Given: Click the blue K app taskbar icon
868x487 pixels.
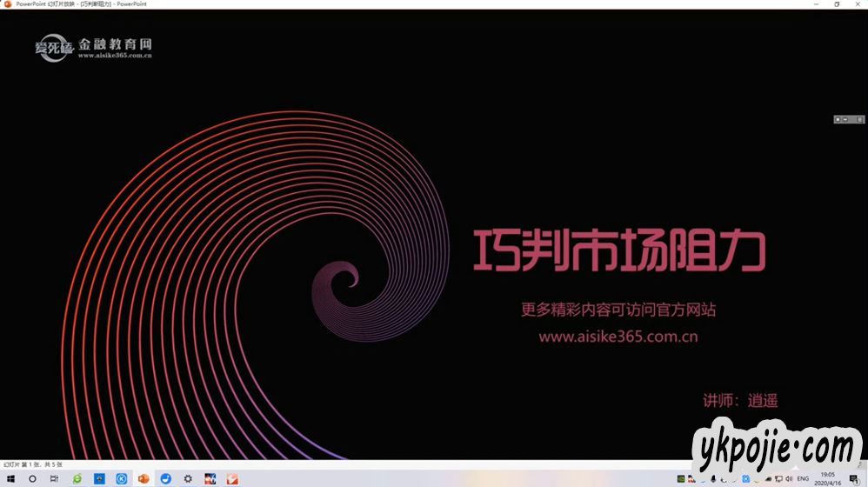Looking at the screenshot, I should (122, 478).
